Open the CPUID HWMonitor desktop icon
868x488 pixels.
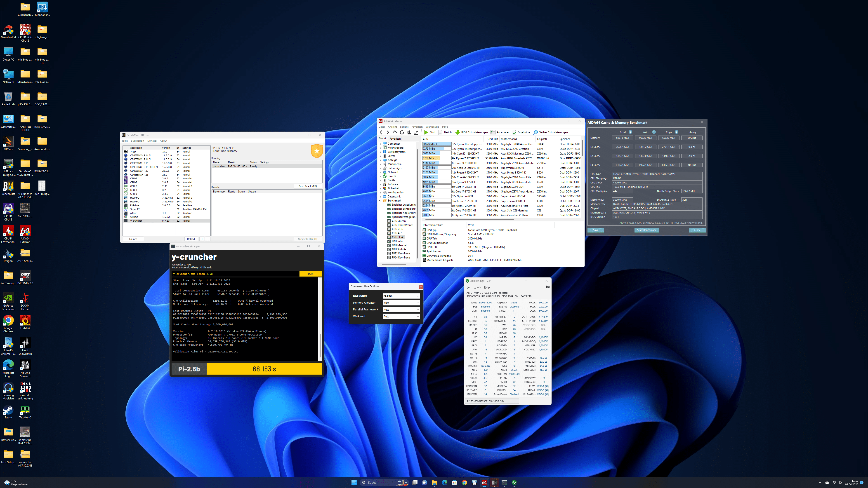[8, 235]
